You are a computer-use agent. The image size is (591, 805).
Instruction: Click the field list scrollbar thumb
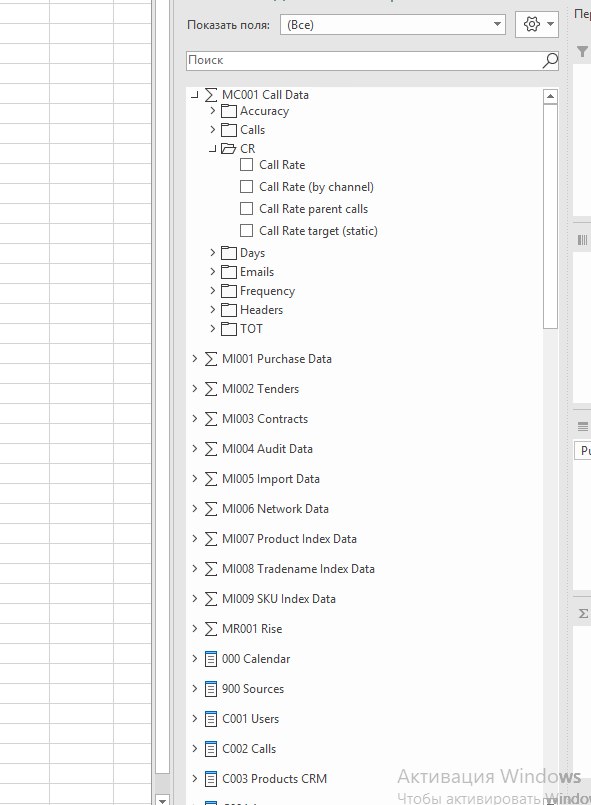[550, 216]
